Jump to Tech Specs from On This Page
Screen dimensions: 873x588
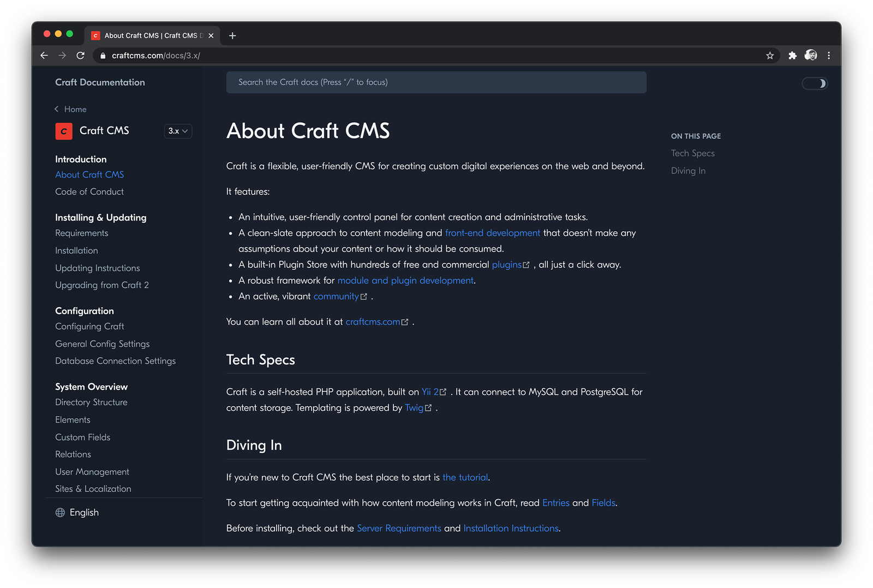692,153
